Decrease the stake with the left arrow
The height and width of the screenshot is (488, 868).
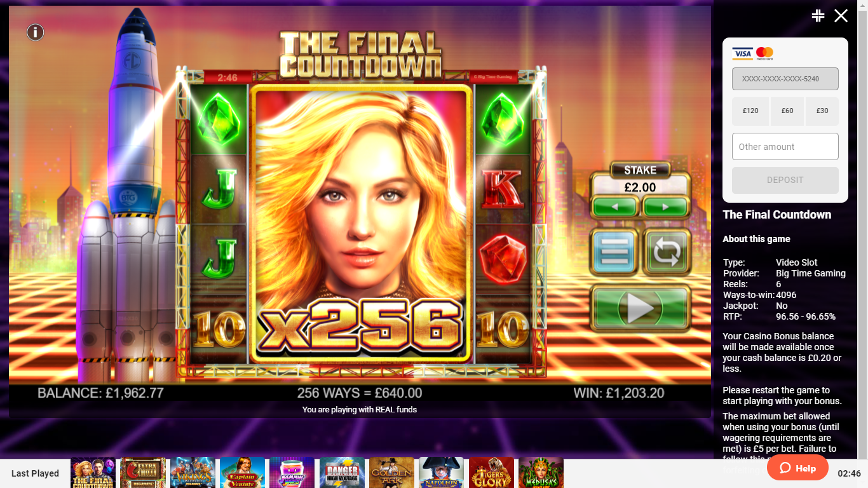point(614,207)
